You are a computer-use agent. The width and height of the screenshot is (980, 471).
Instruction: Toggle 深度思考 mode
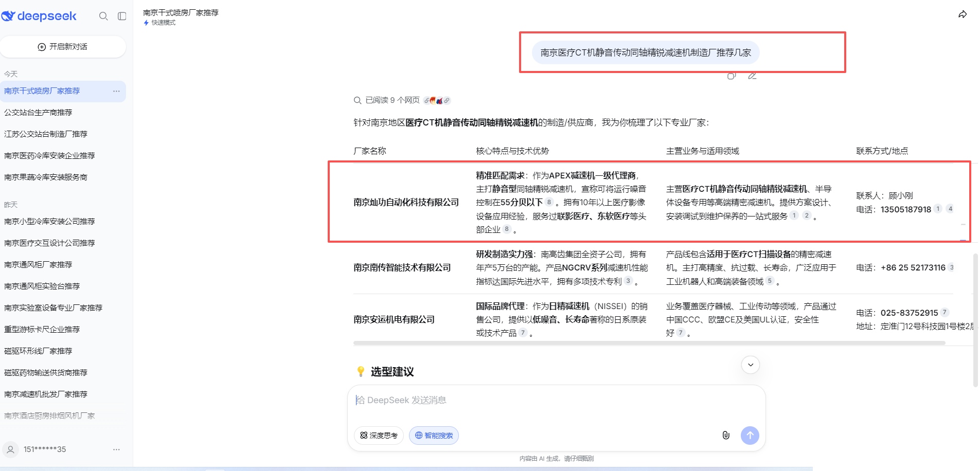click(379, 436)
